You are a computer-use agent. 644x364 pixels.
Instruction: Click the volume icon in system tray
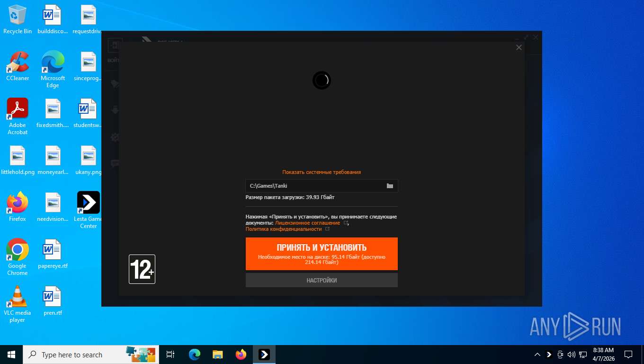[571, 355]
